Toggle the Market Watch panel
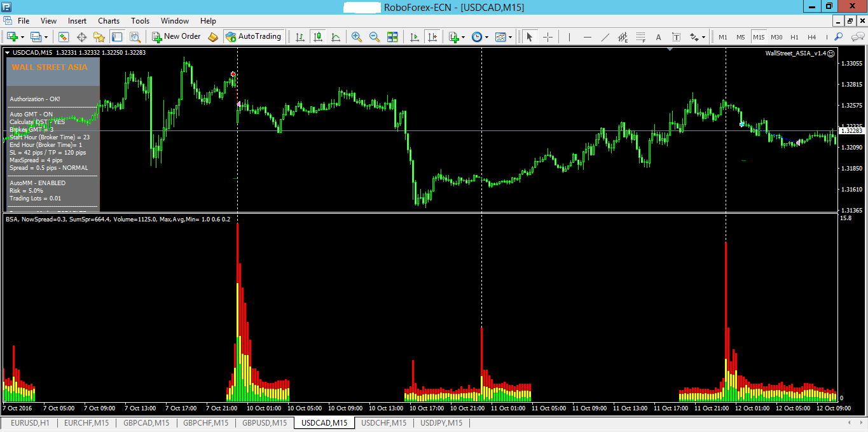Image resolution: width=868 pixels, height=432 pixels. [x=64, y=37]
